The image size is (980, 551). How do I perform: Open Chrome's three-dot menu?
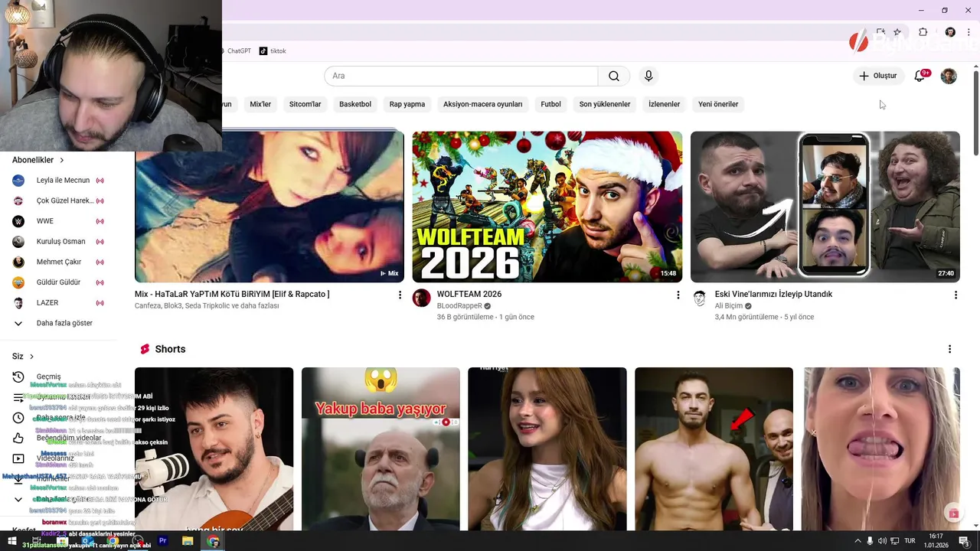pyautogui.click(x=969, y=32)
